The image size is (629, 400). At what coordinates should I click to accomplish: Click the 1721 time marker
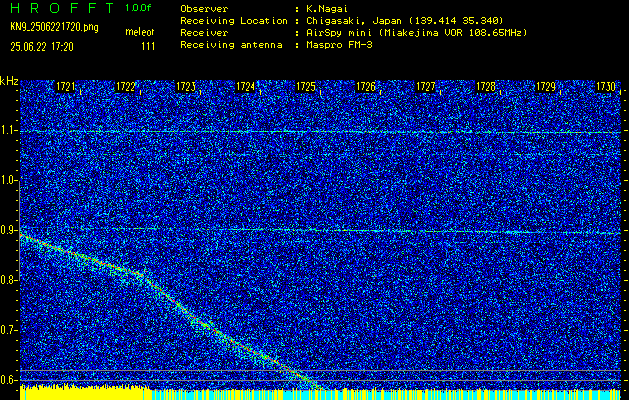click(x=65, y=87)
